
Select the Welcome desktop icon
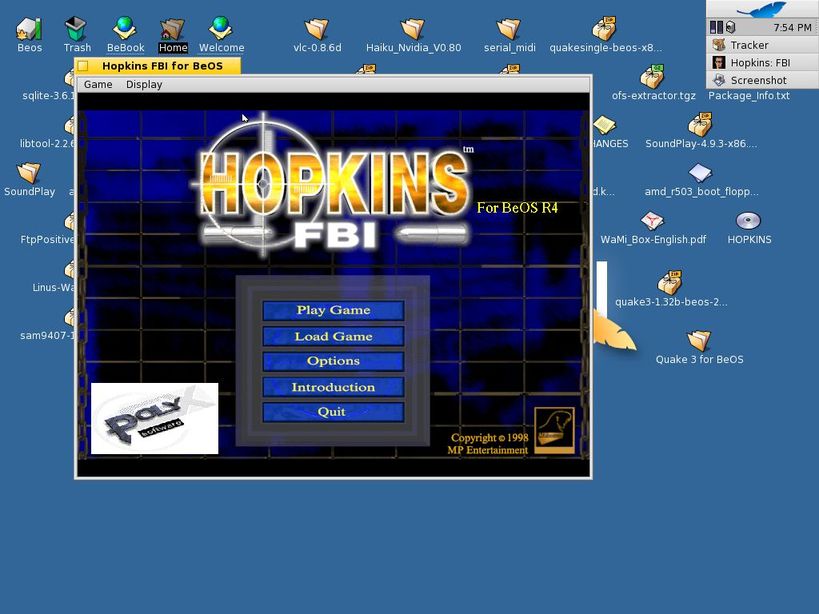click(221, 28)
